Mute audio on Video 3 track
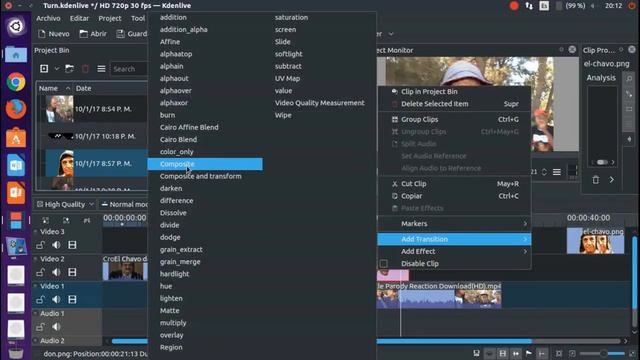 pos(56,245)
